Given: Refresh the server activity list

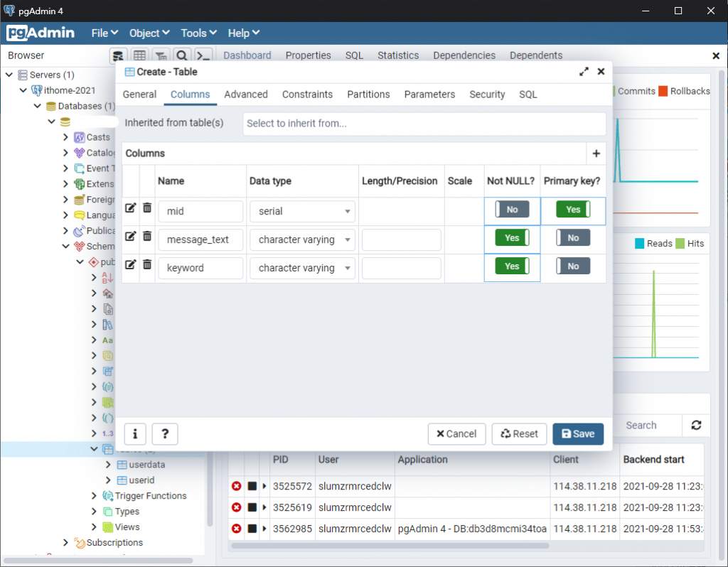Looking at the screenshot, I should (696, 425).
